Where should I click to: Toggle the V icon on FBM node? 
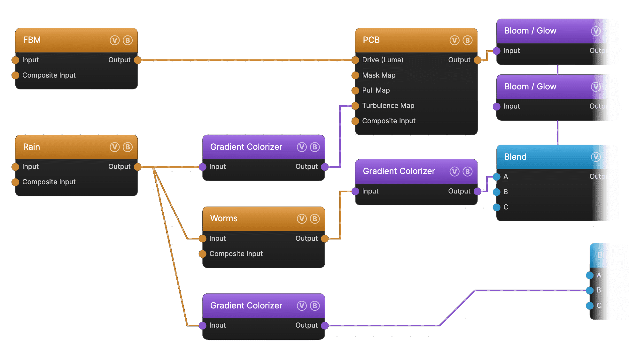click(114, 40)
